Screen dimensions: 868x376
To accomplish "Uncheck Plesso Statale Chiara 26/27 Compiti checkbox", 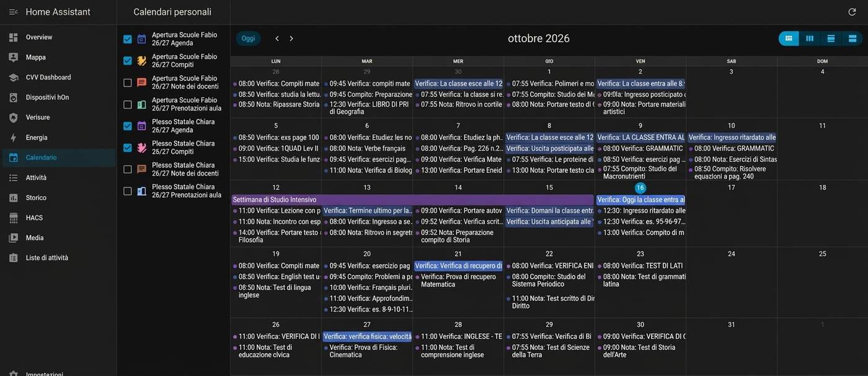I will coord(128,148).
